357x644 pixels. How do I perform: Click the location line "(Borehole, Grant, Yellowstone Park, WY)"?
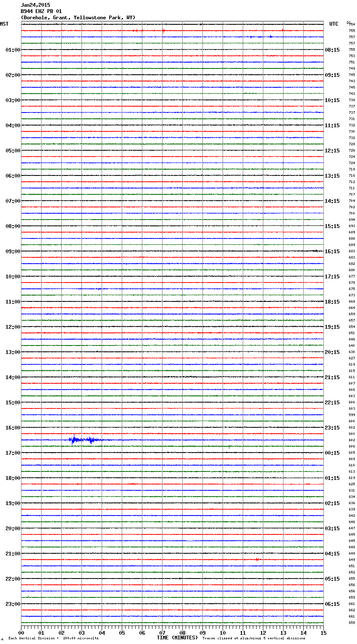78,18
